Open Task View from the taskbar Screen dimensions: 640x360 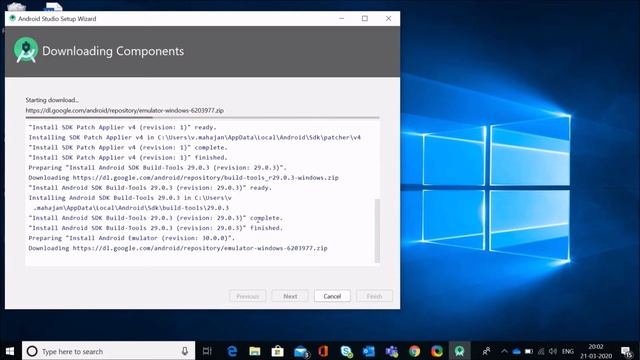[207, 351]
